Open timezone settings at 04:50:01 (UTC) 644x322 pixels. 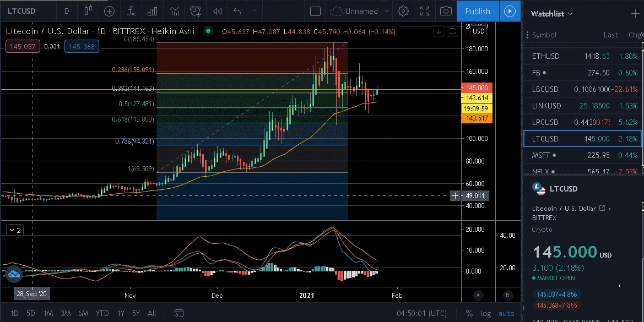[x=422, y=313]
